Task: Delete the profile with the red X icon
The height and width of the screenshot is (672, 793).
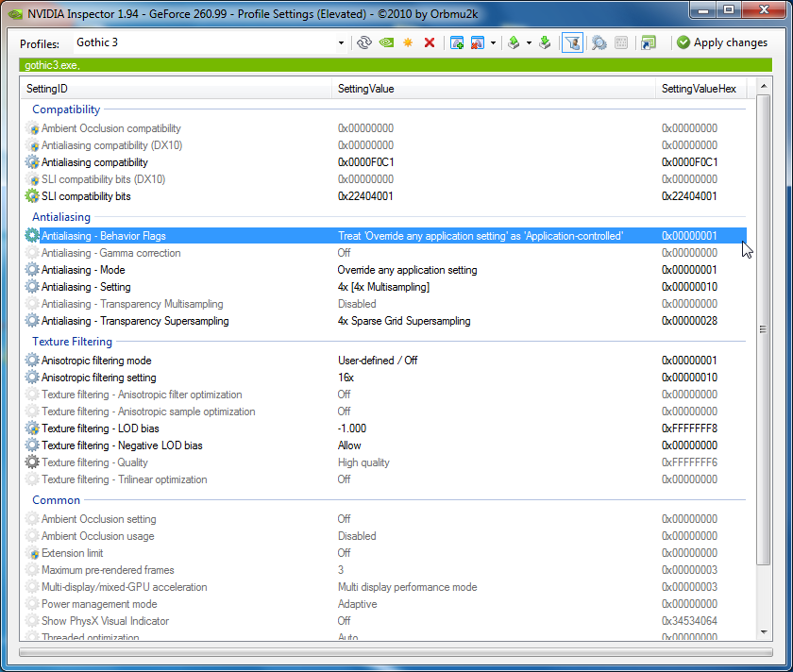Action: (430, 42)
